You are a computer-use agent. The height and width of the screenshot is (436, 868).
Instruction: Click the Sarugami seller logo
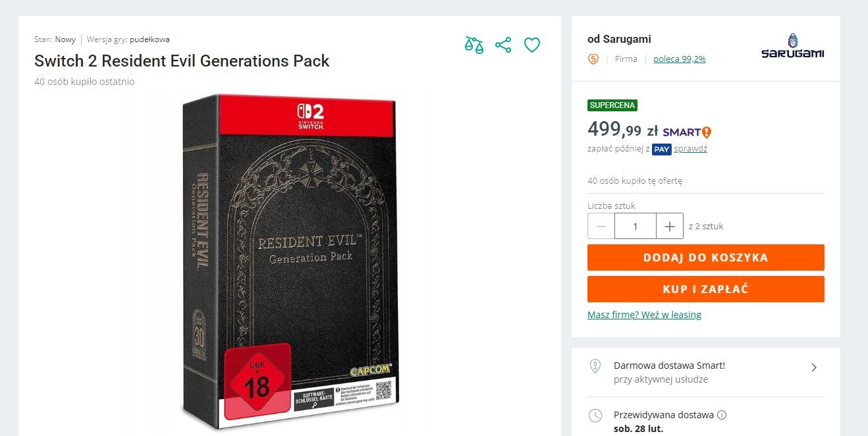(x=792, y=46)
